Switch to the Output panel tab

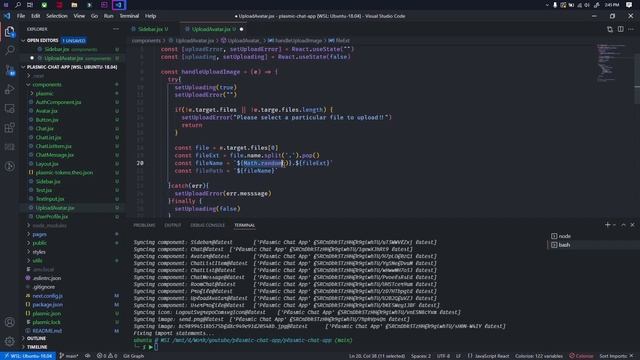click(173, 225)
